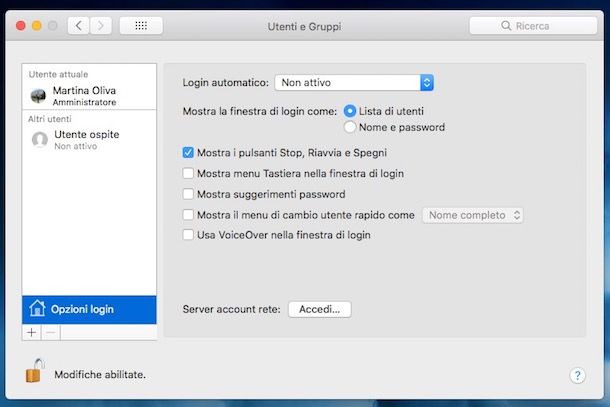Screen dimensions: 610x407
Task: Select the Opzioni login row
Action: (89, 309)
